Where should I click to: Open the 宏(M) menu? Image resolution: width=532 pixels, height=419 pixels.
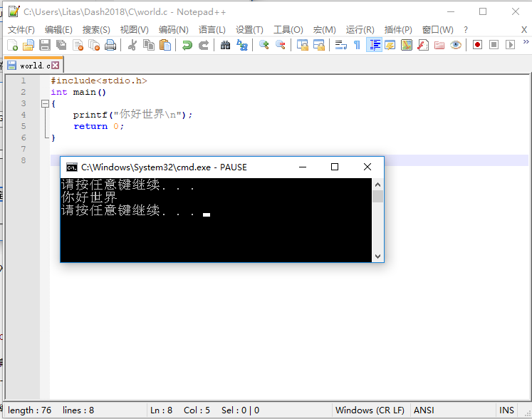click(324, 30)
